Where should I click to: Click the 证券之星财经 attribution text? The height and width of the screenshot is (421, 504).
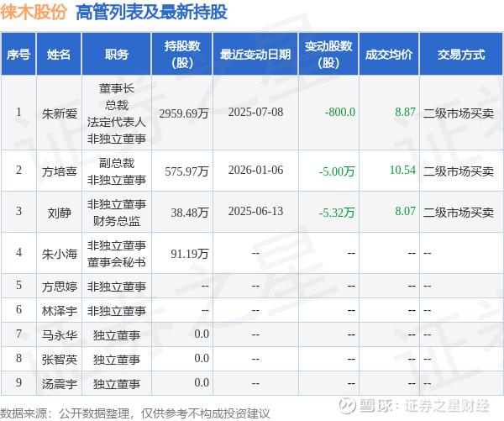(x=447, y=406)
